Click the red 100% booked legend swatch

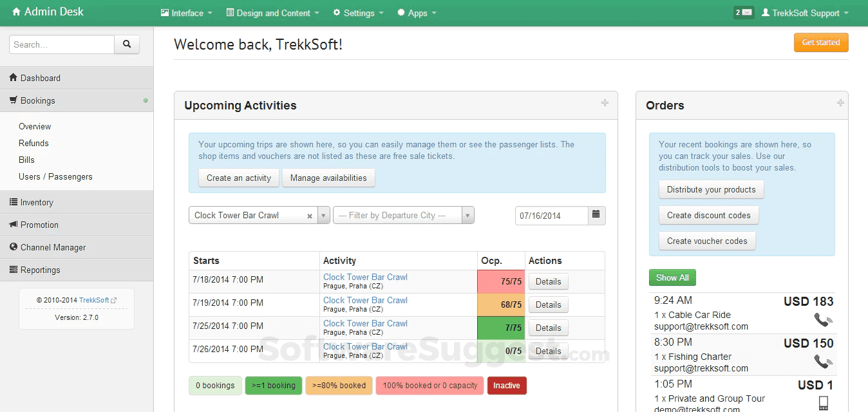point(429,385)
